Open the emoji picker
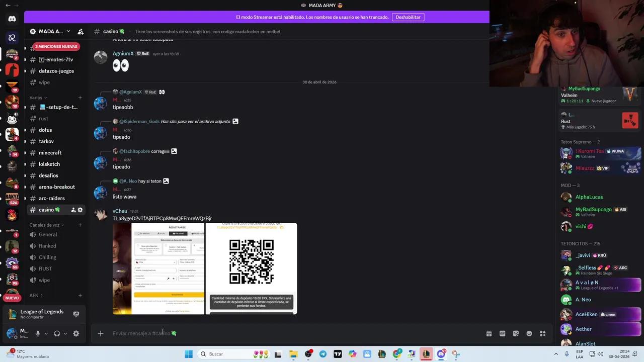Image resolution: width=644 pixels, height=362 pixels. tap(529, 333)
